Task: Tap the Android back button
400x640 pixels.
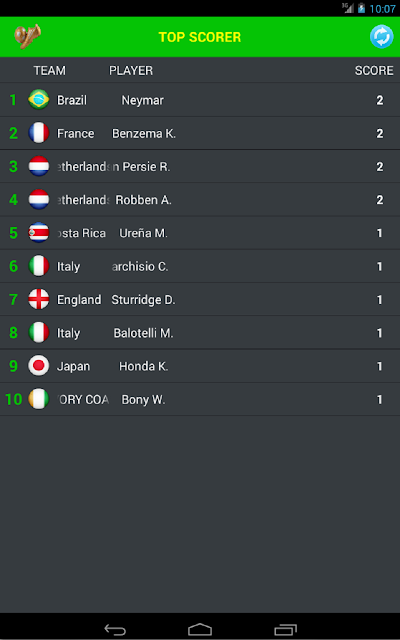Action: (x=115, y=629)
